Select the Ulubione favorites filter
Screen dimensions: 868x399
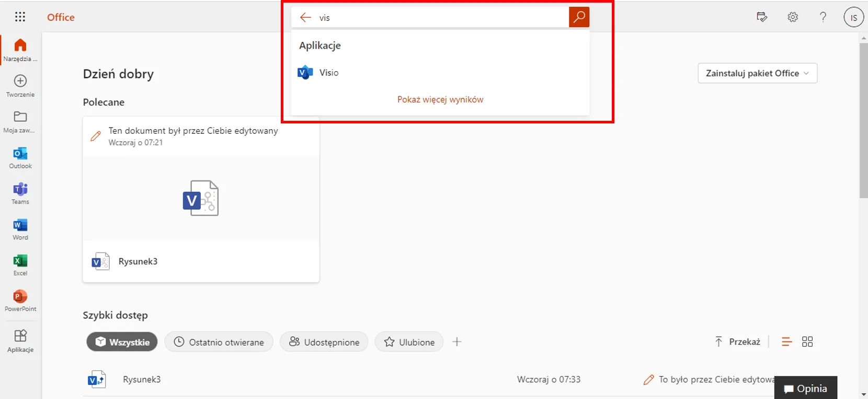(409, 342)
